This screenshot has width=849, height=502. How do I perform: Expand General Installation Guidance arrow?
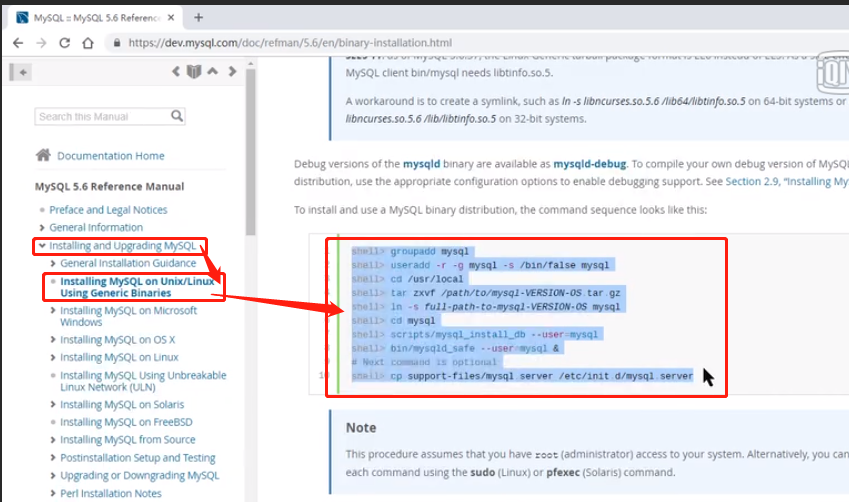pyautogui.click(x=53, y=263)
